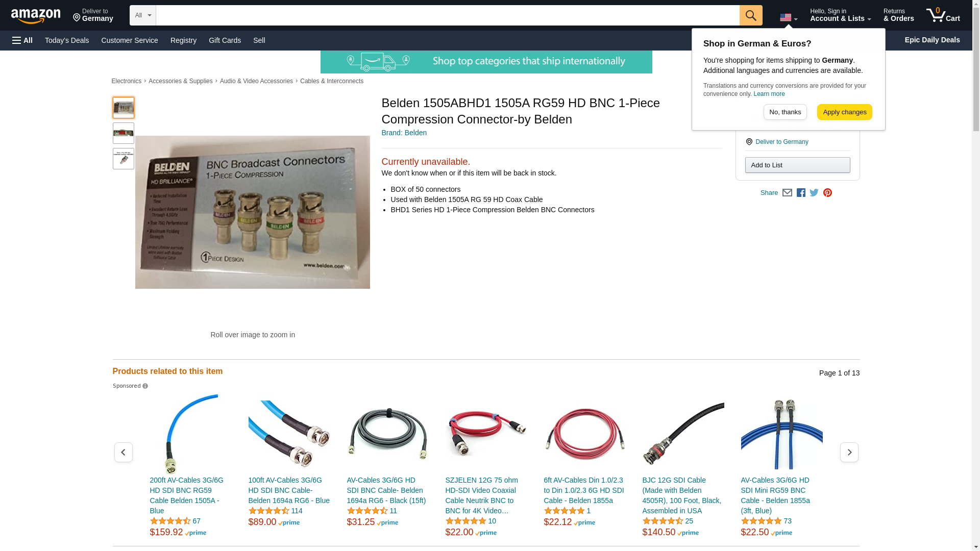Open the Brand: Belden link

click(x=404, y=133)
